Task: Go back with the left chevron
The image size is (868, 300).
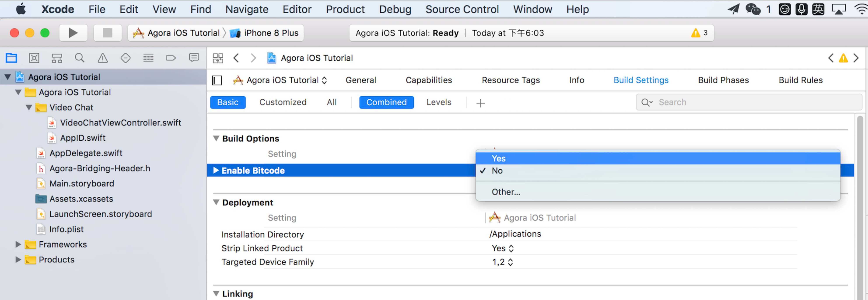Action: (236, 58)
